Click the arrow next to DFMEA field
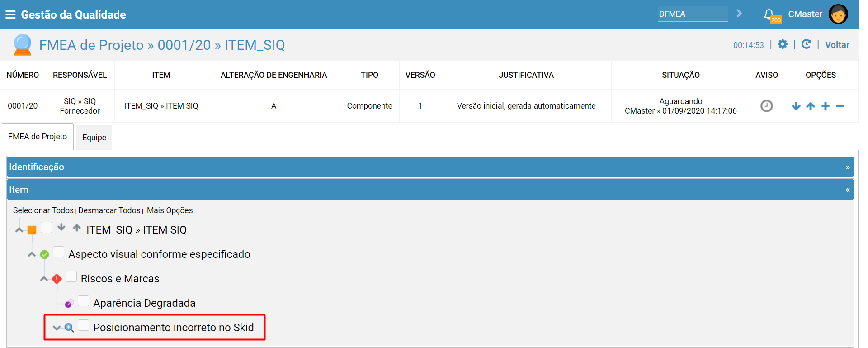This screenshot has height=348, width=868. 739,14
